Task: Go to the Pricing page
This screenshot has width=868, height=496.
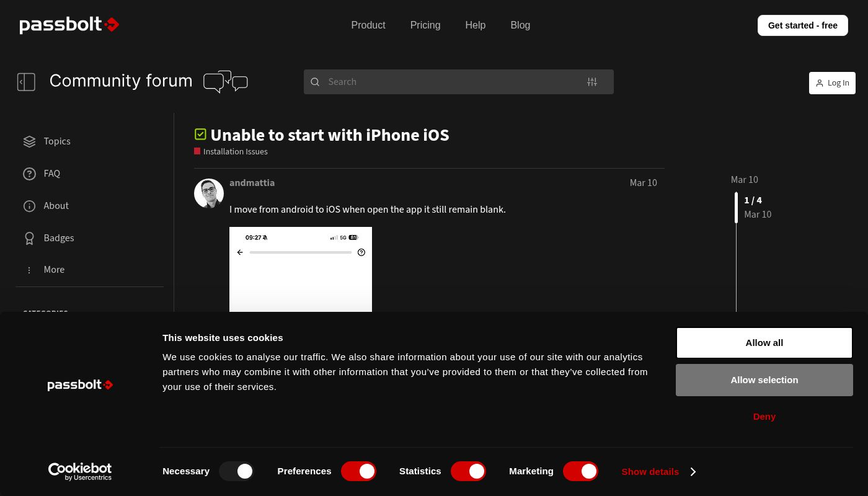Action: [x=425, y=25]
